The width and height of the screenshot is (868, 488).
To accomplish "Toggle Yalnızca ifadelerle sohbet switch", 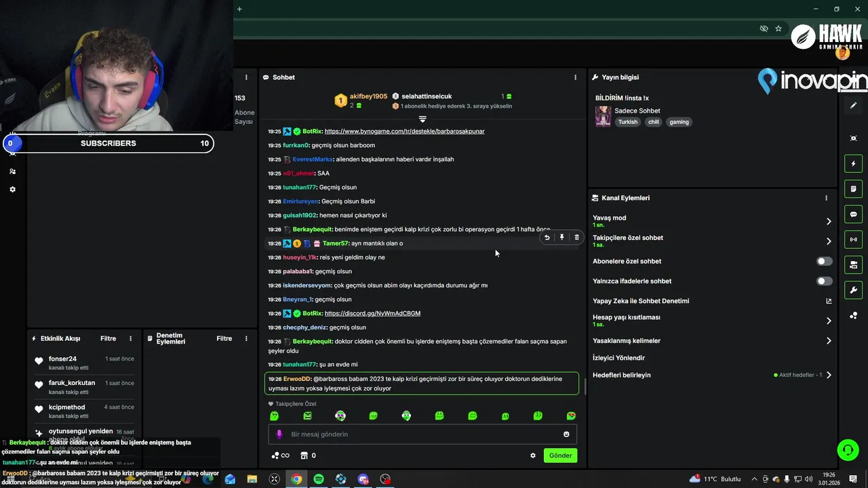I will click(x=824, y=281).
